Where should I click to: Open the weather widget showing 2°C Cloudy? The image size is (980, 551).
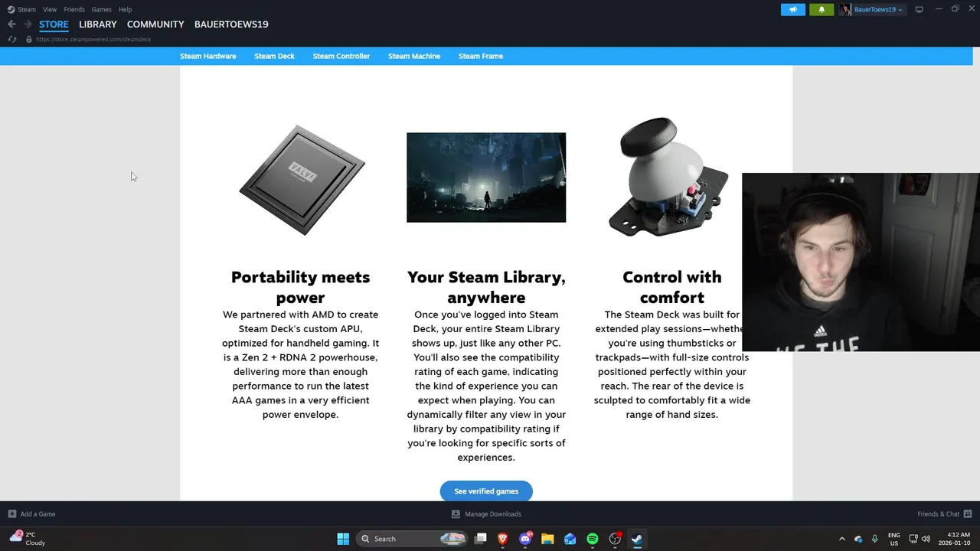[28, 539]
